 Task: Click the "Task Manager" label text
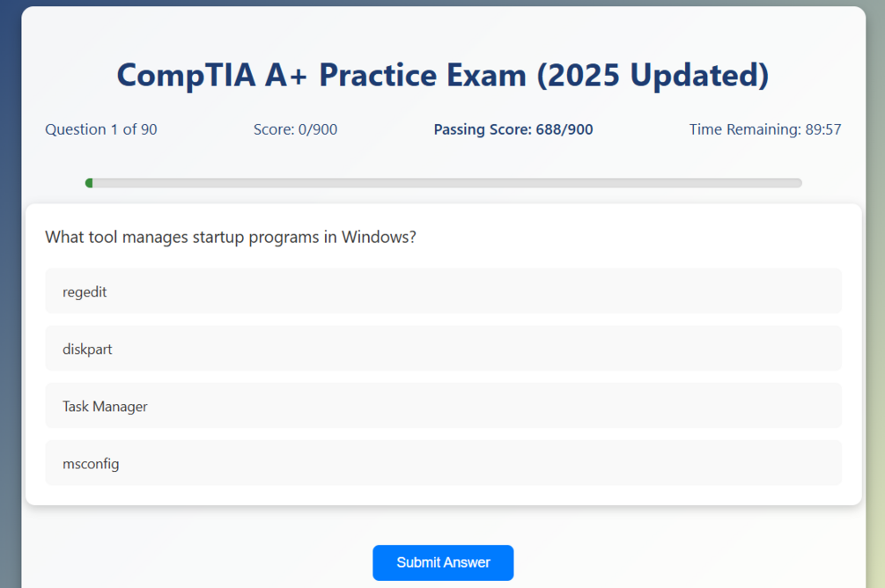pyautogui.click(x=105, y=407)
